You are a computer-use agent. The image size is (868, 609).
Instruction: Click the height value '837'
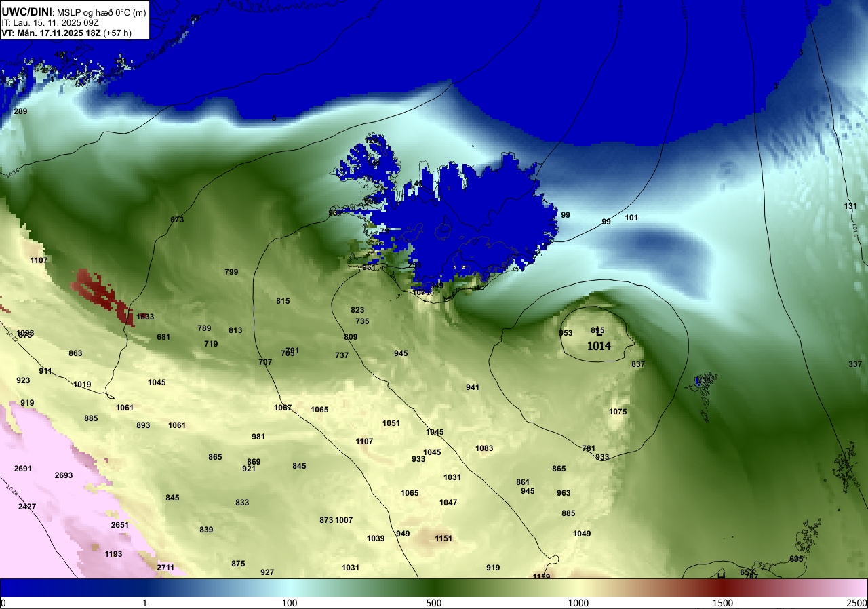coord(638,364)
